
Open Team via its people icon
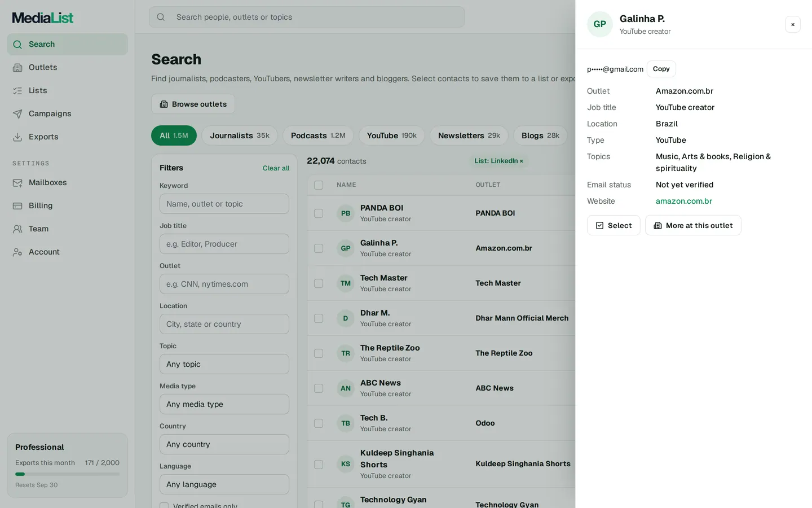click(17, 229)
